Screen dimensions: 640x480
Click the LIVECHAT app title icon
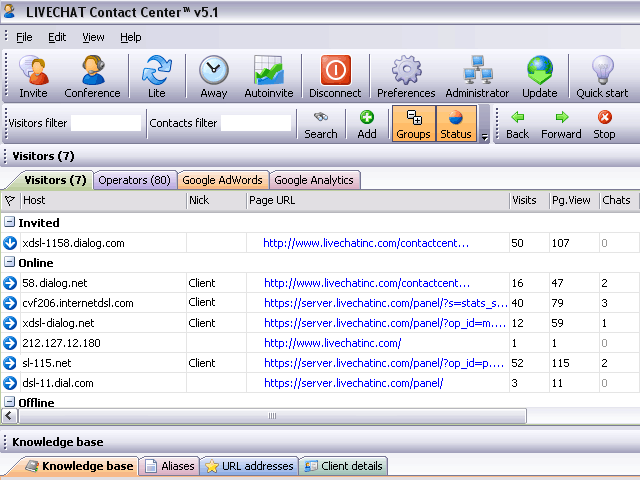pos(10,11)
